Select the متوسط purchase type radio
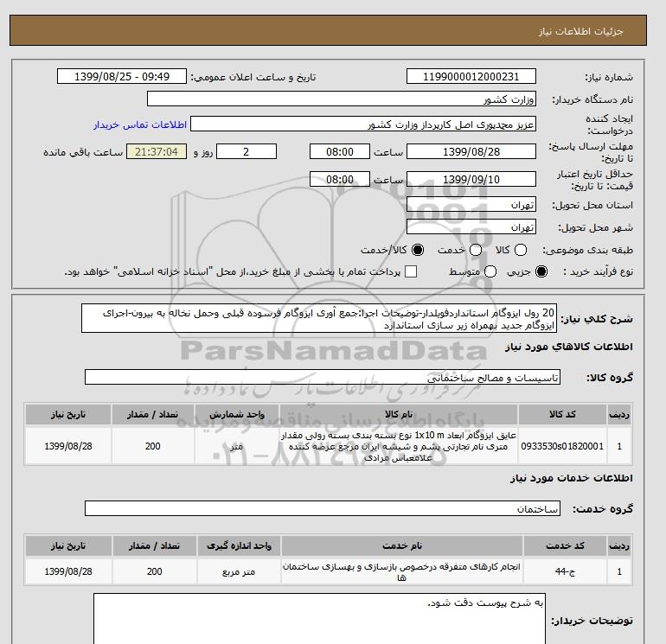 (x=490, y=271)
